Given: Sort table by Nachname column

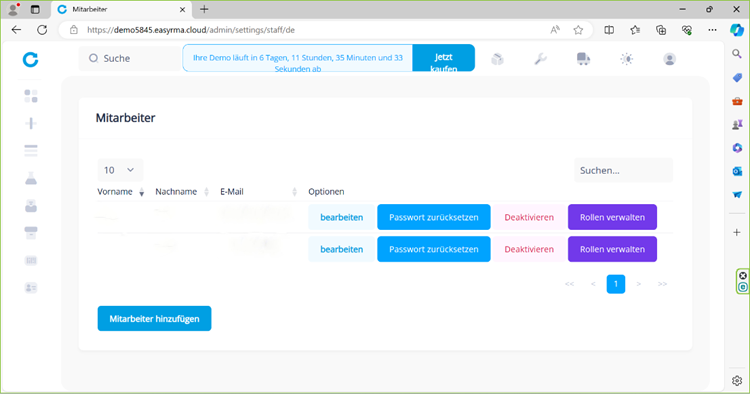Looking at the screenshot, I should coord(182,192).
